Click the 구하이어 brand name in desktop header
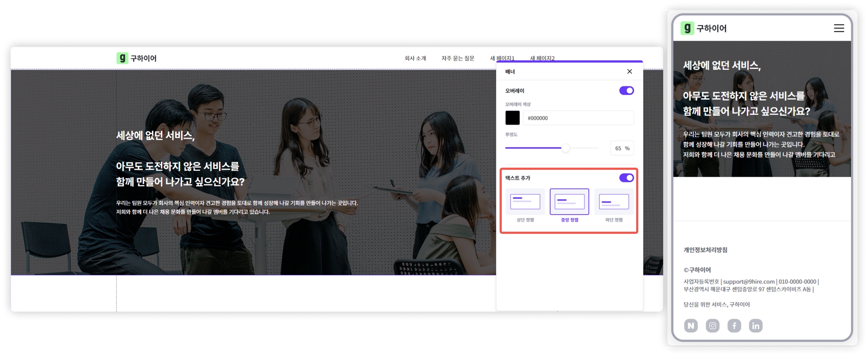Viewport: 868px width, 356px height. click(143, 58)
